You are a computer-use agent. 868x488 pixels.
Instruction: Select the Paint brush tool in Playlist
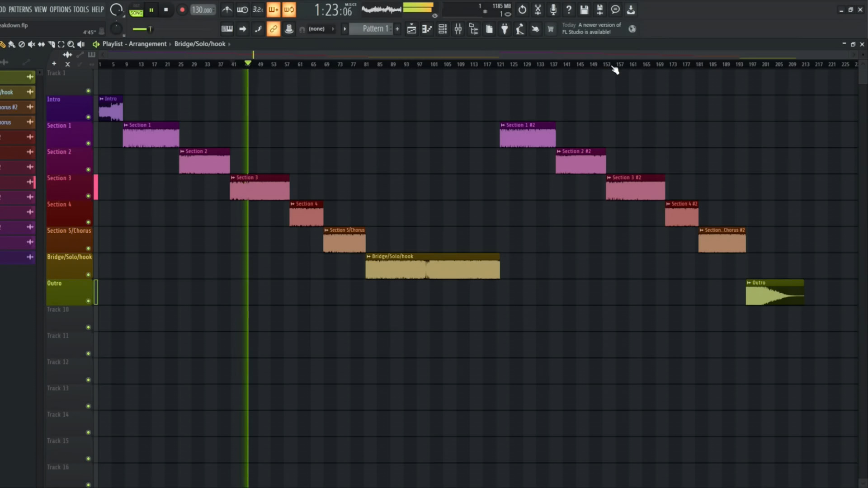[x=12, y=44]
